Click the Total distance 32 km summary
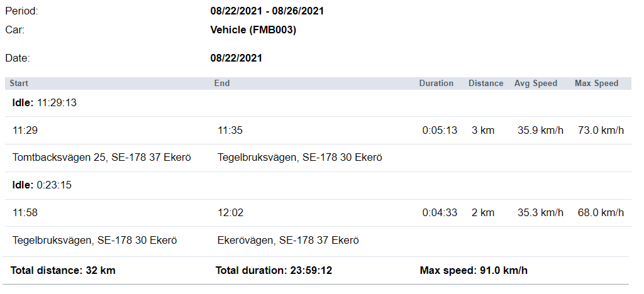The width and height of the screenshot is (644, 294). 63,271
